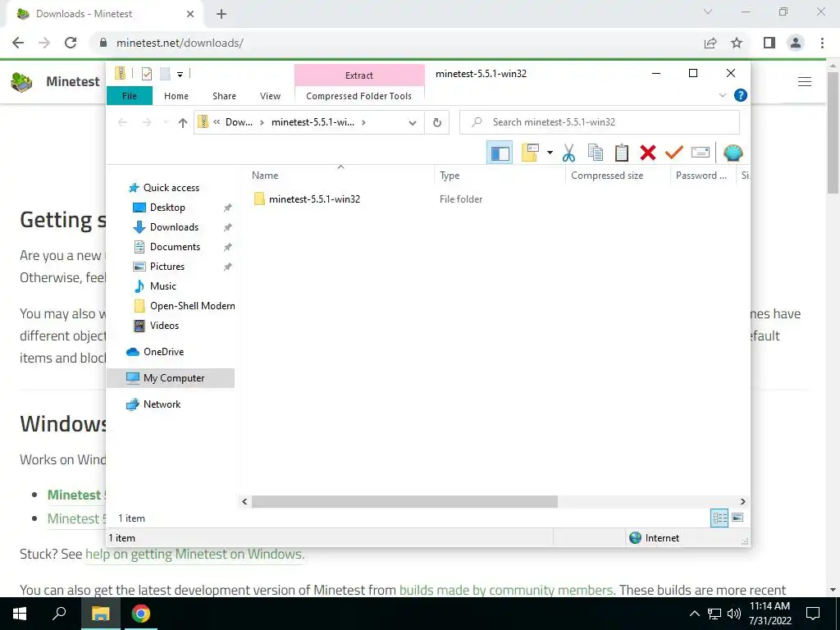Open help on getting Minetest on Windows link
The height and width of the screenshot is (630, 840).
click(195, 554)
